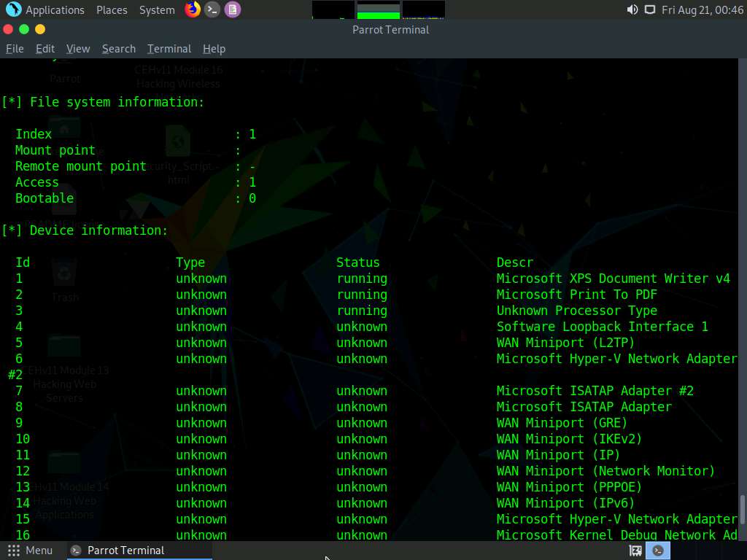
Task: Click the 'Index' label
Action: tap(34, 134)
